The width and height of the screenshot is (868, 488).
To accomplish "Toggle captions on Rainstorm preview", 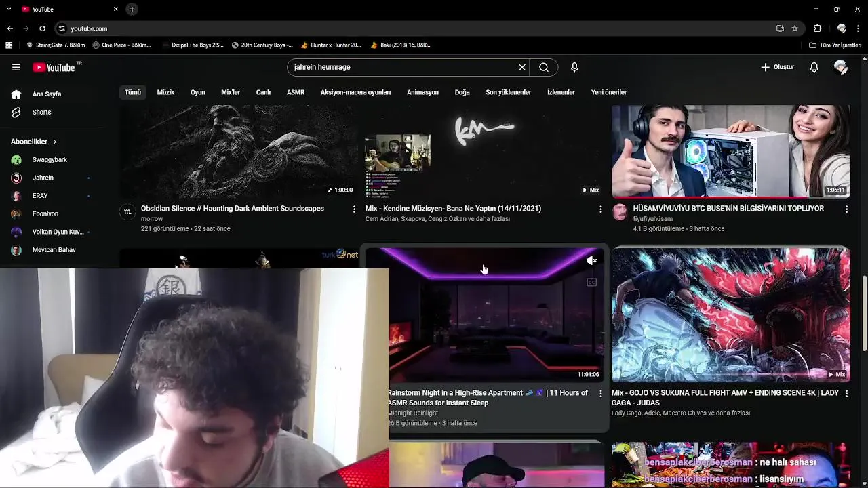I will [591, 282].
